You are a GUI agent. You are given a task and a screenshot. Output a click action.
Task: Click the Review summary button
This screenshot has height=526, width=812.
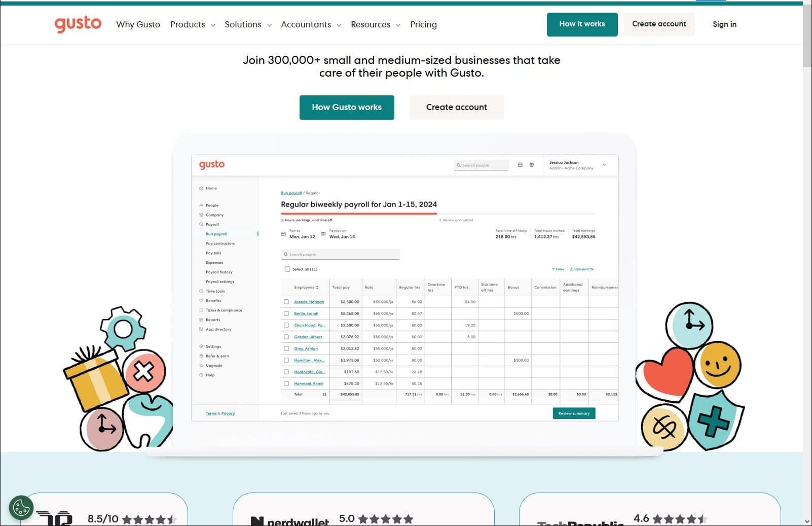574,413
